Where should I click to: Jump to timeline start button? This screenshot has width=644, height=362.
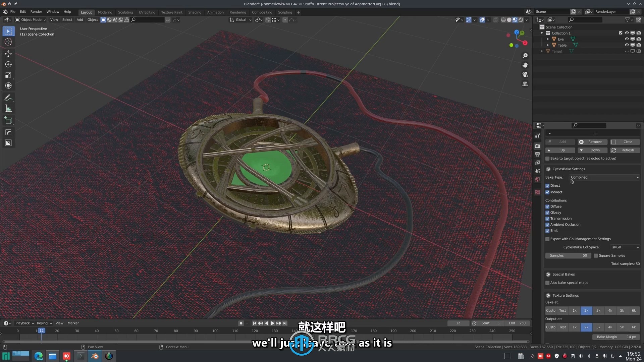pyautogui.click(x=254, y=323)
